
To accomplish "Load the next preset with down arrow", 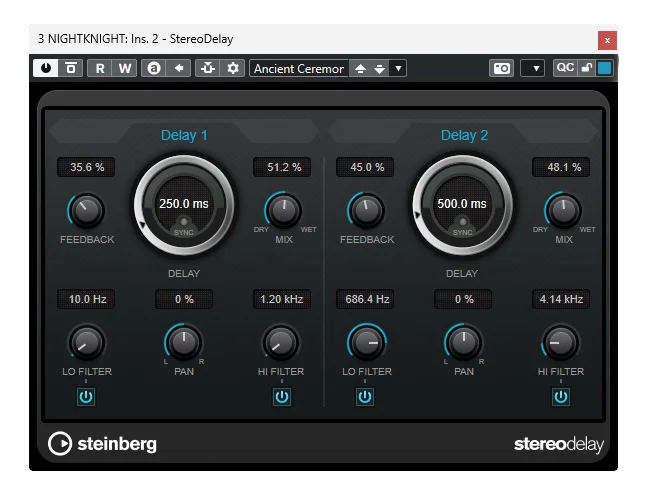I will (379, 68).
